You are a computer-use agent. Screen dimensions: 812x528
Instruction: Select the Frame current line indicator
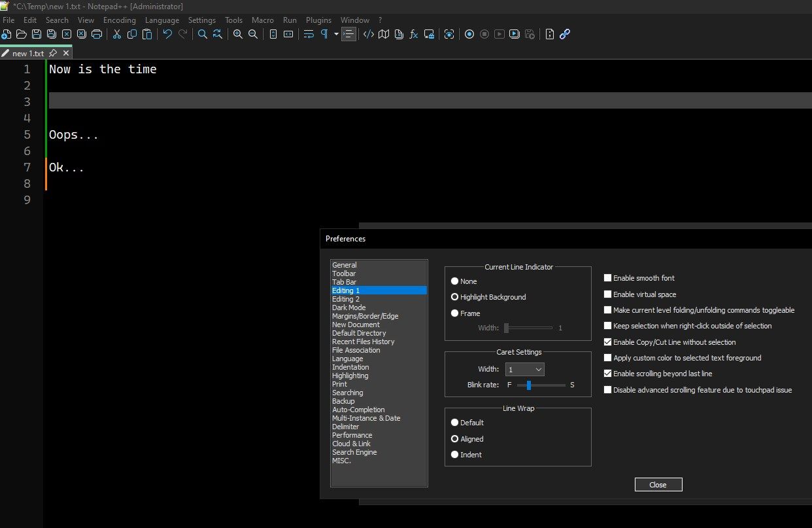pos(455,313)
